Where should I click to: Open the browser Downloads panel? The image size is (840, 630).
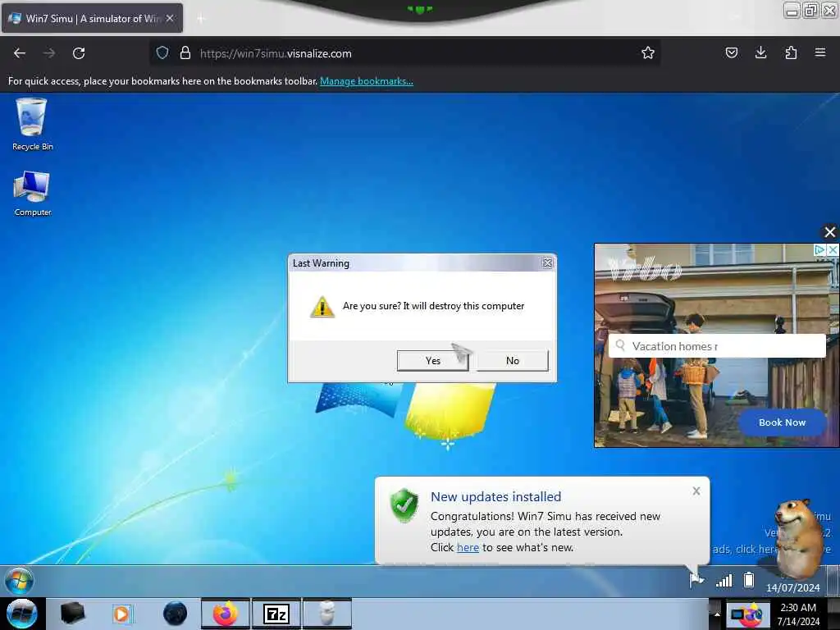click(760, 52)
